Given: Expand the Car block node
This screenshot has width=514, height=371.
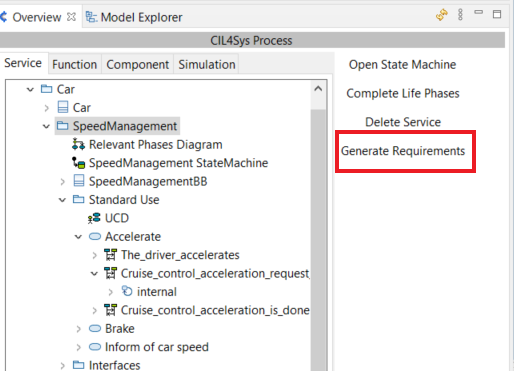Looking at the screenshot, I should click(46, 108).
